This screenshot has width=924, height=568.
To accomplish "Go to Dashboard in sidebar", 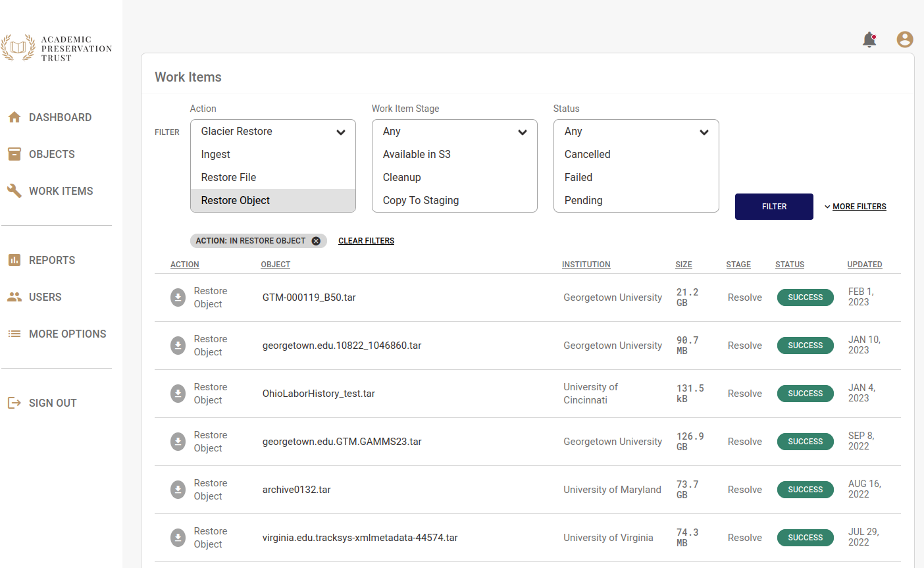I will point(60,117).
